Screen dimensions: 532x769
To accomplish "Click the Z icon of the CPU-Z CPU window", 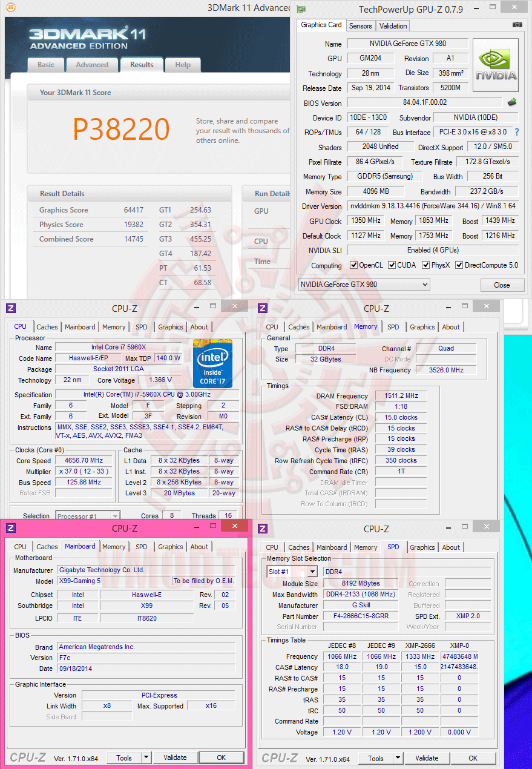I will pyautogui.click(x=11, y=308).
